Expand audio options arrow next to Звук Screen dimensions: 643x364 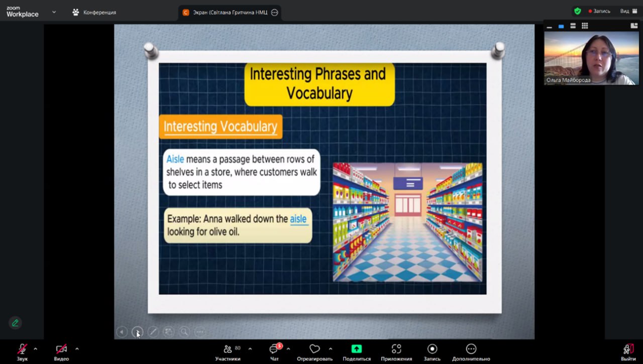[35, 348]
